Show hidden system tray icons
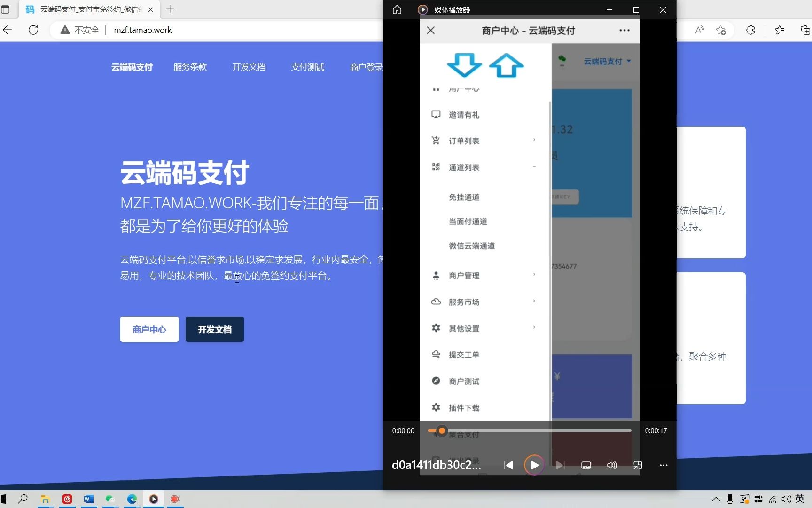 click(x=716, y=499)
